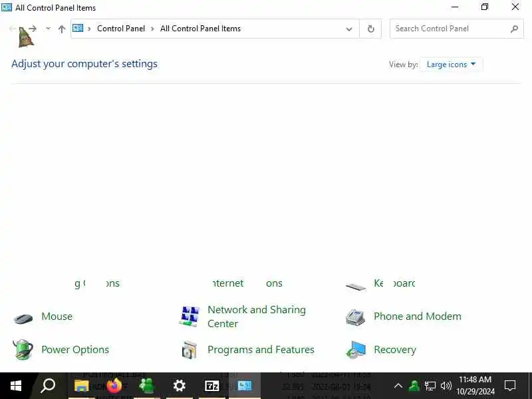This screenshot has width=532, height=399.
Task: Select All Control Panel Items breadcrumb
Action: pyautogui.click(x=200, y=29)
